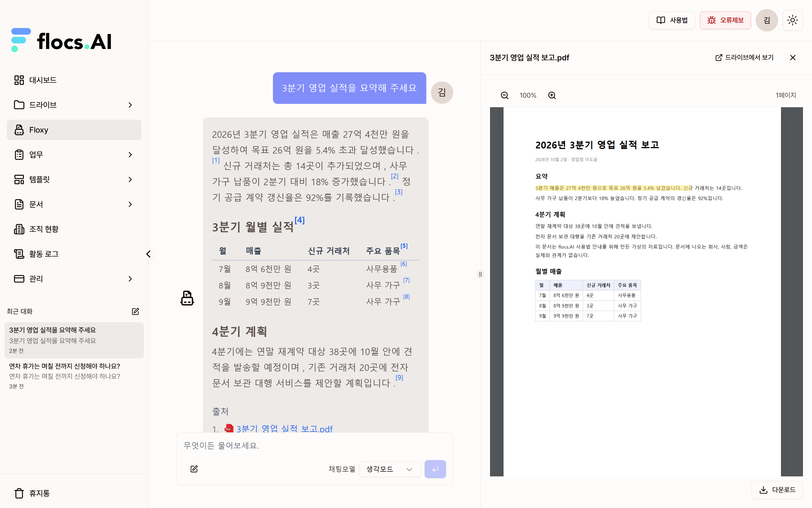Click citation [2] in the answer

(395, 176)
